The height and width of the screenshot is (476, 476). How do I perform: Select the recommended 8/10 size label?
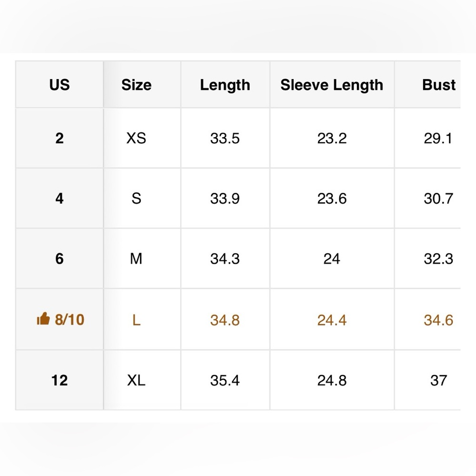coord(69,319)
